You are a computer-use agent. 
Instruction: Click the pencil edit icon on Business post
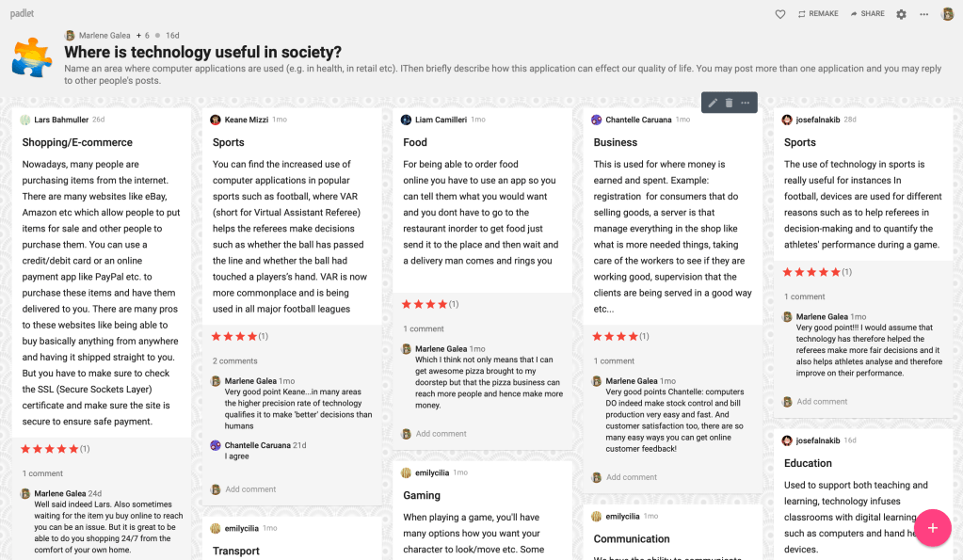pos(713,103)
